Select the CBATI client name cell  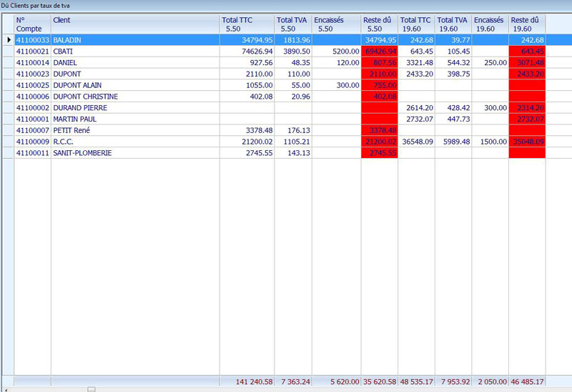pyautogui.click(x=134, y=52)
